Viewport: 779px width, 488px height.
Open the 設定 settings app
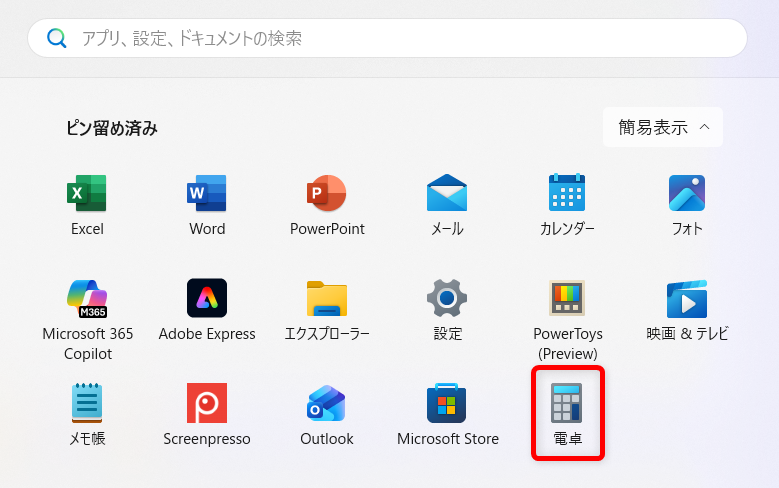[447, 311]
